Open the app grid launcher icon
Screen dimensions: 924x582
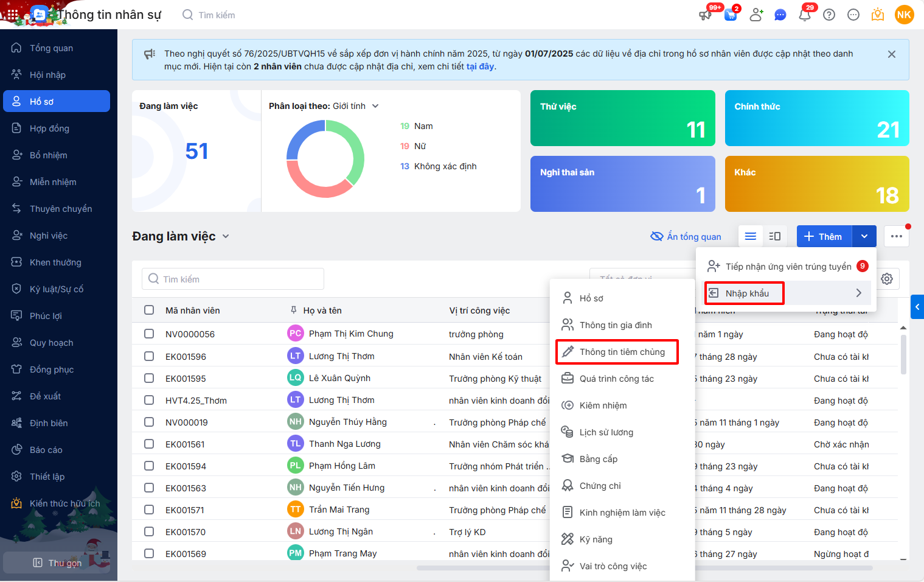point(12,15)
